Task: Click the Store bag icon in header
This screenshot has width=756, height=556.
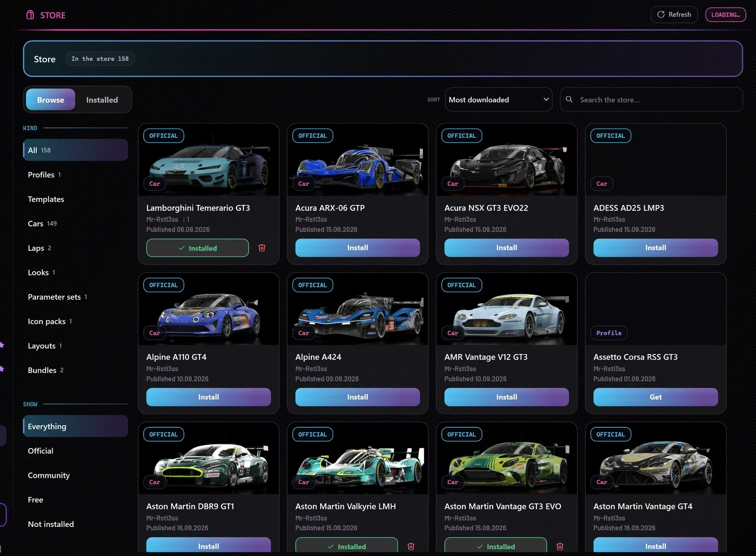Action: click(30, 15)
